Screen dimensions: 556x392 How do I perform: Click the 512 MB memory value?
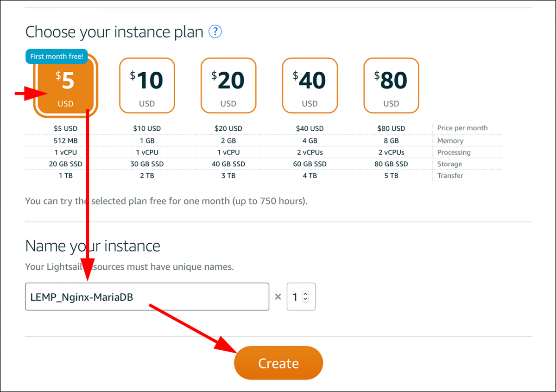(65, 140)
